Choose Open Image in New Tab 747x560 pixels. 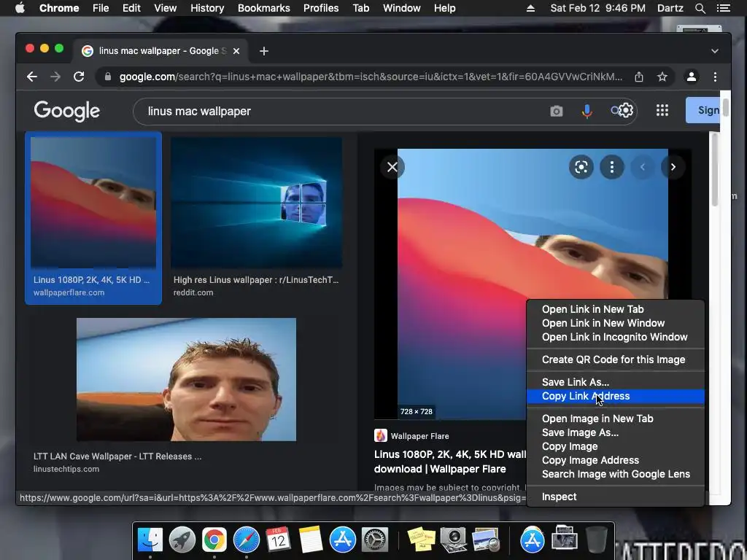[x=615, y=419]
